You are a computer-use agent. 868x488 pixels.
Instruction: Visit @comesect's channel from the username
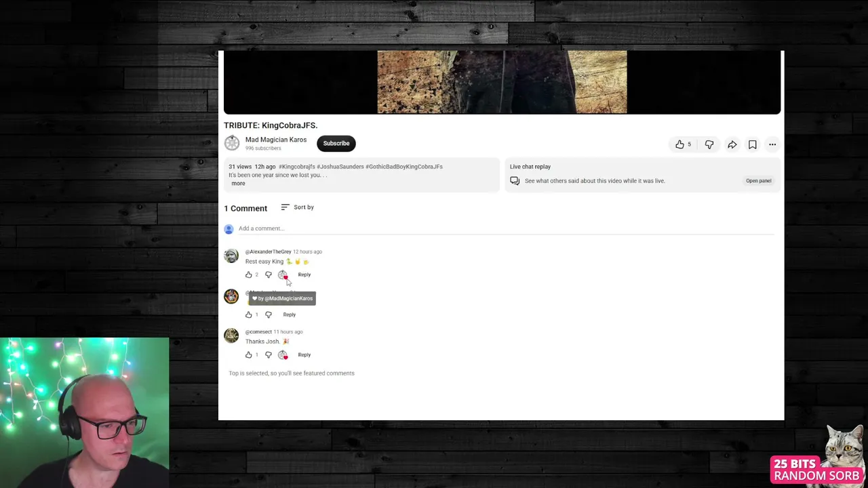258,332
